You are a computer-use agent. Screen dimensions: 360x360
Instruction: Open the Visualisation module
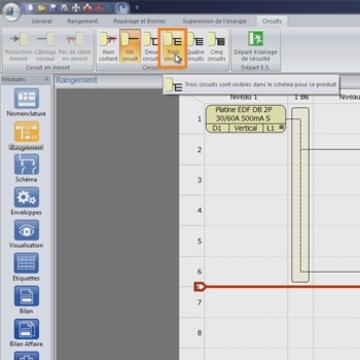tap(26, 234)
